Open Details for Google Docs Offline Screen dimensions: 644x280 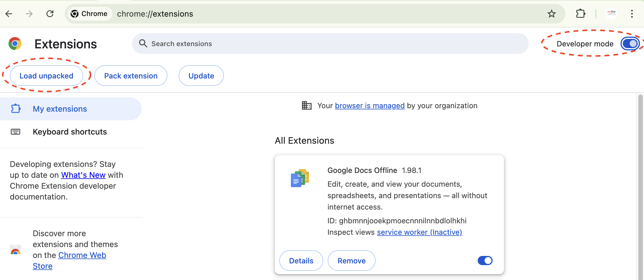point(301,260)
